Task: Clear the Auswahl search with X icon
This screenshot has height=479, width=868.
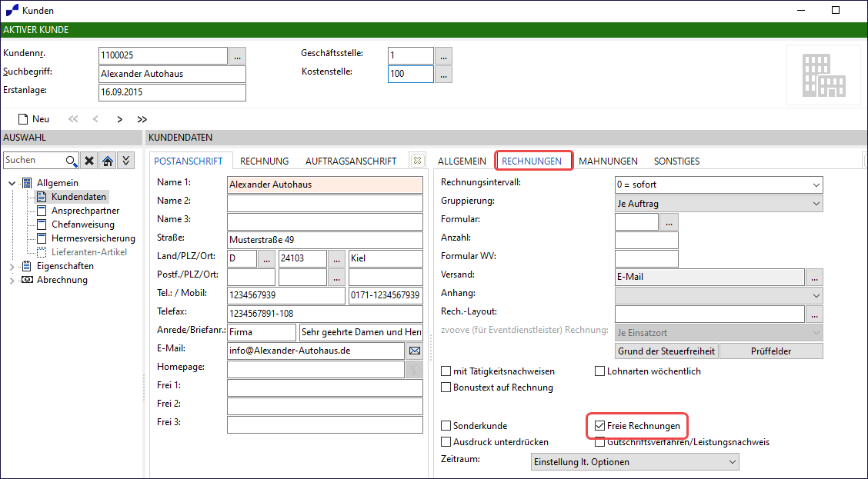Action: pyautogui.click(x=88, y=161)
